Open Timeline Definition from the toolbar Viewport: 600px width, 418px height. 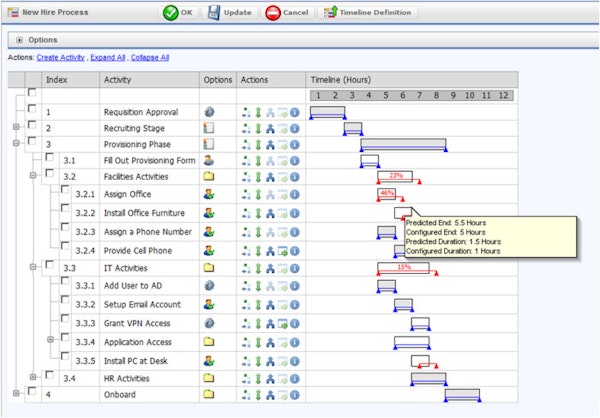367,13
